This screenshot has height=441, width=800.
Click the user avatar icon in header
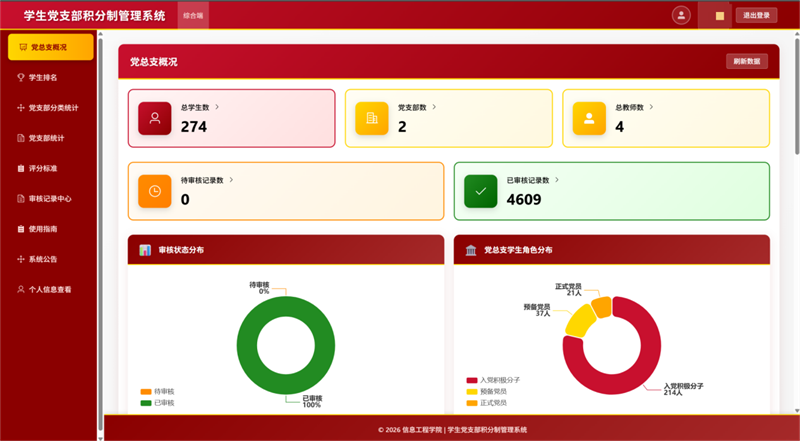(681, 15)
